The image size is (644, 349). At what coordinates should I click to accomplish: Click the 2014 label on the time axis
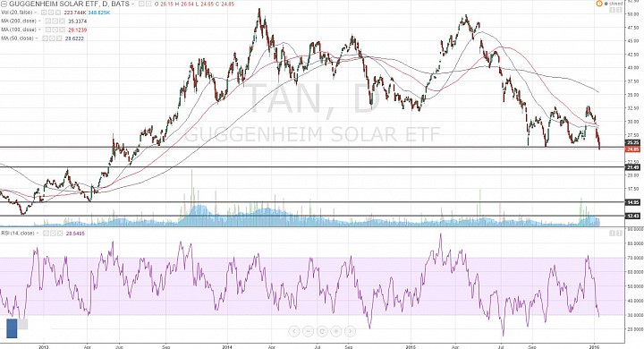pos(227,346)
